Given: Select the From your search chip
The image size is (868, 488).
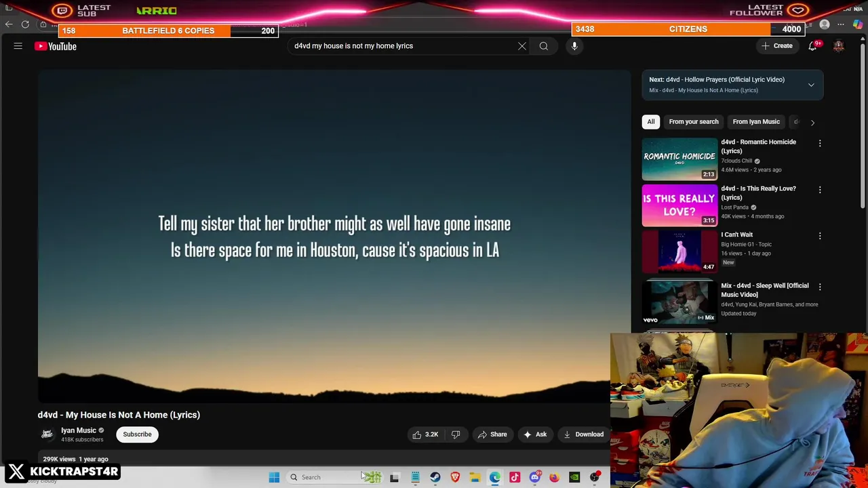Looking at the screenshot, I should tap(694, 122).
